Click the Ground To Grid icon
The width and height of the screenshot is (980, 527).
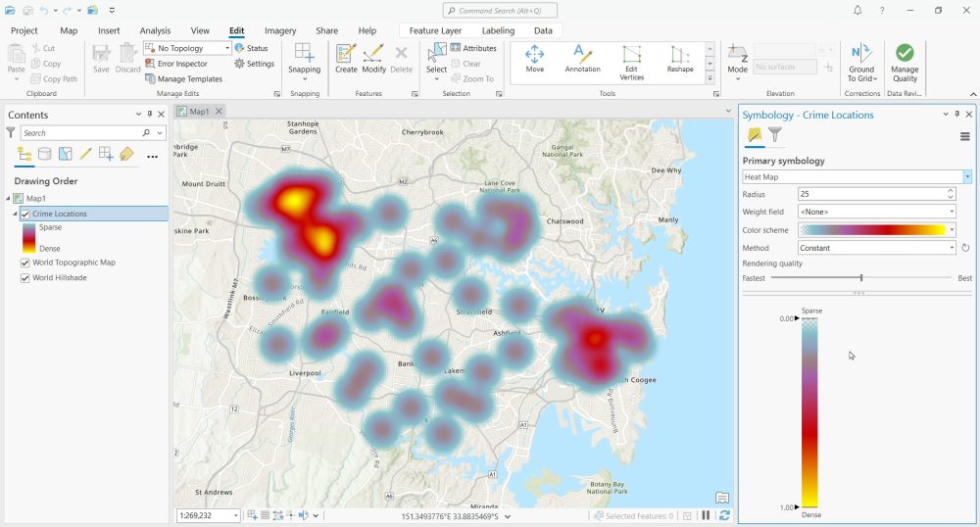tap(861, 63)
